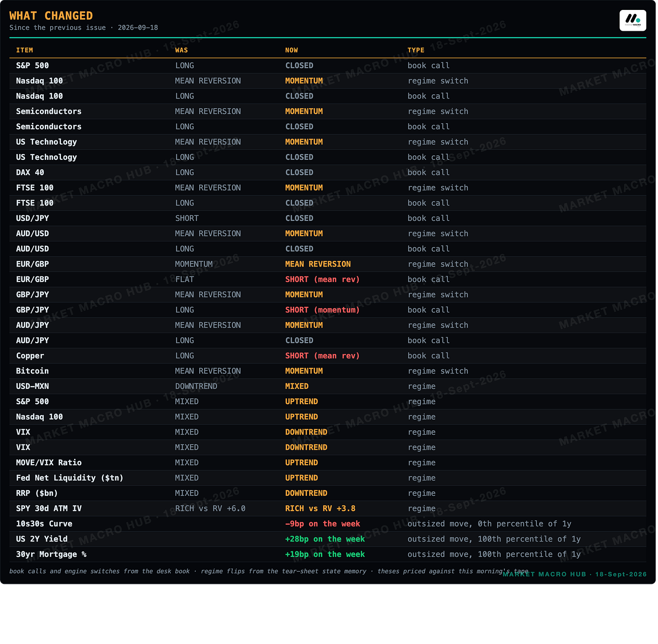Click MEAN REVERSION in the GBP/JPY row
The image size is (658, 644).
pyautogui.click(x=208, y=294)
